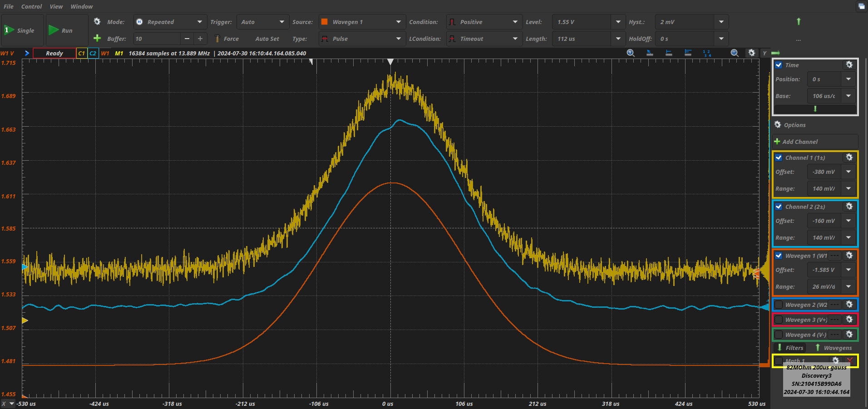Click the green right-arrow collapse icon
The image size is (868, 409).
click(x=775, y=53)
